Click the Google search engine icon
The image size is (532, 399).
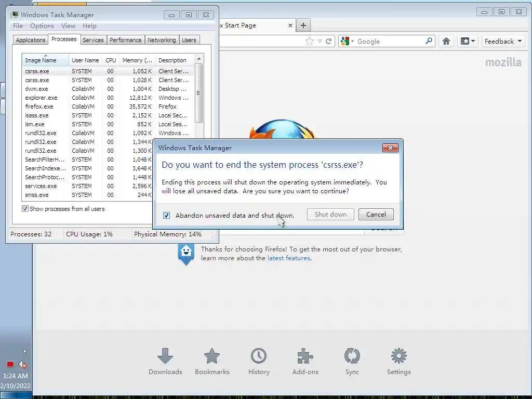345,41
